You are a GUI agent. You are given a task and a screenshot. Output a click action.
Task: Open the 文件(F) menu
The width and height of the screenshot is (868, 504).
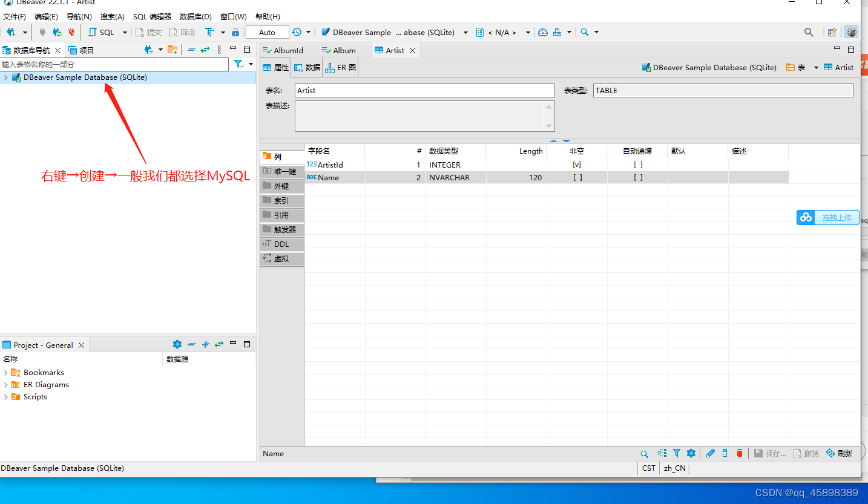(x=15, y=16)
